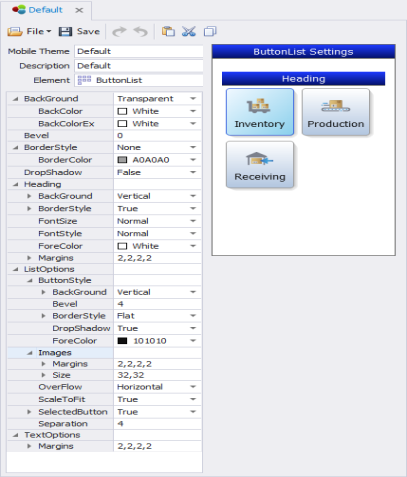Click the copy pages icon
Image resolution: width=407 pixels, height=477 pixels.
click(210, 31)
